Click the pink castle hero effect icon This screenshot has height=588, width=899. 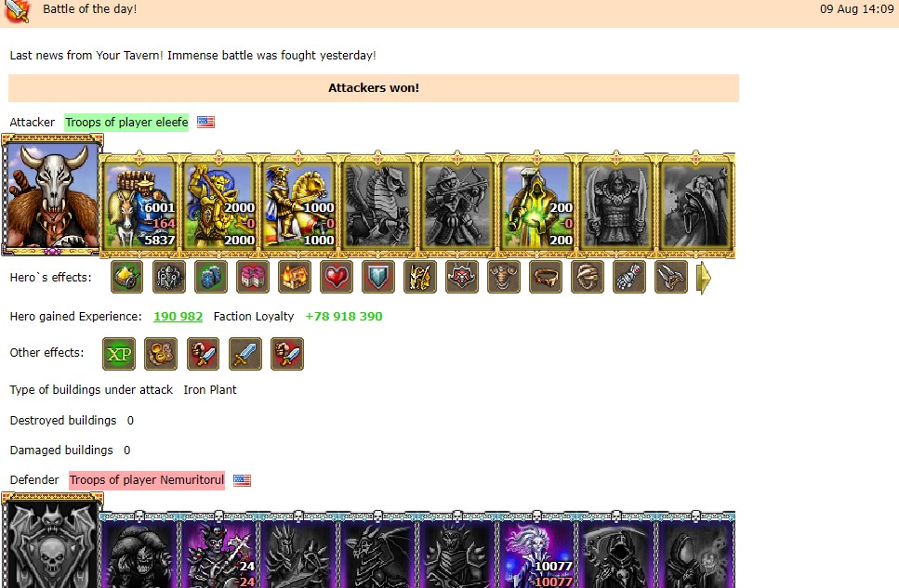coord(253,278)
